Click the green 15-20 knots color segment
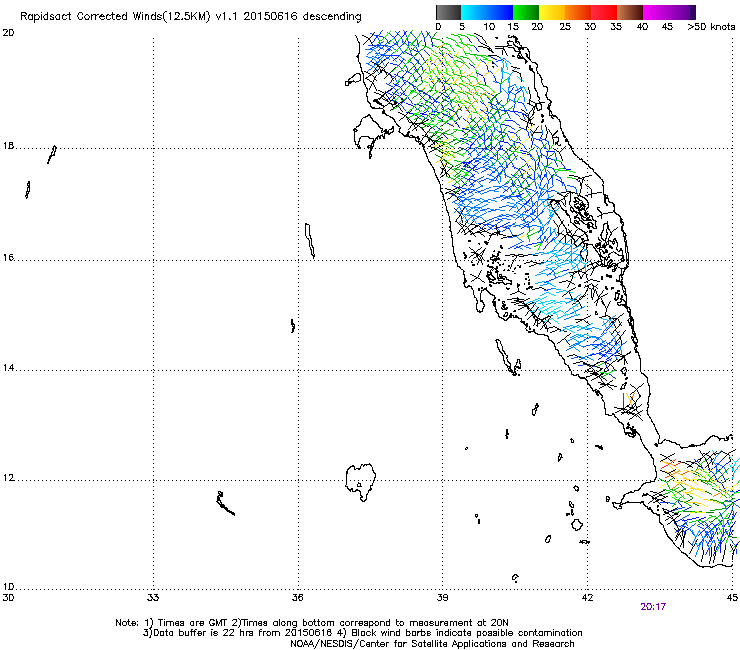Image resolution: width=740 pixels, height=650 pixels. click(526, 12)
